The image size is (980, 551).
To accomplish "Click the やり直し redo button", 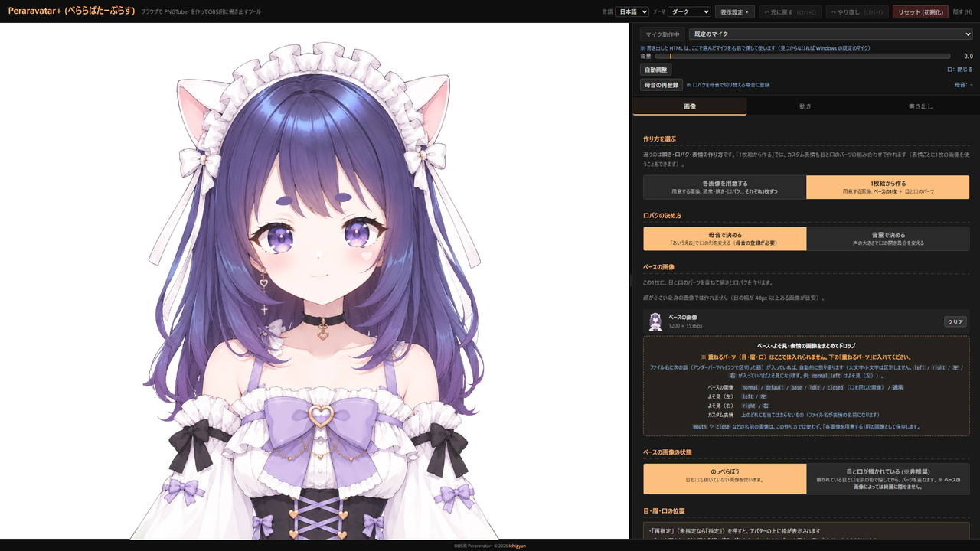I will (x=857, y=11).
